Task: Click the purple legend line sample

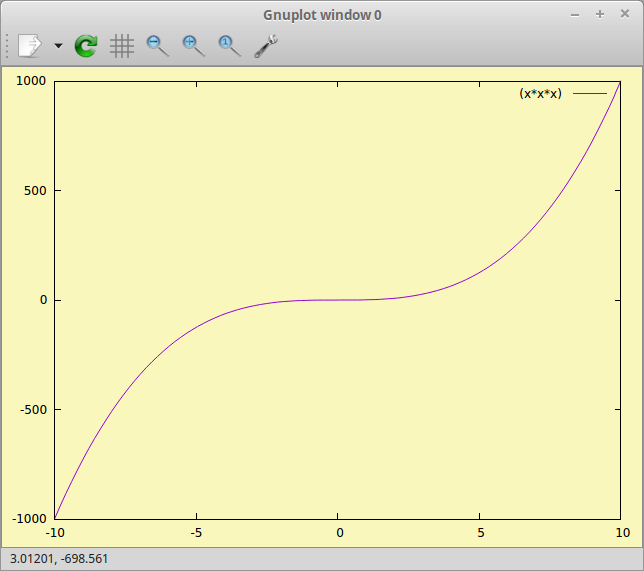Action: coord(590,93)
